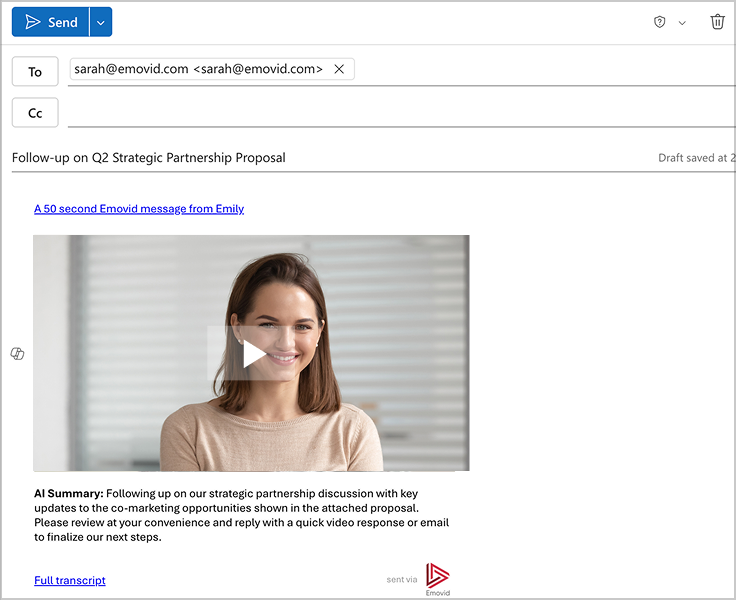This screenshot has height=600, width=736.
Task: Discard the draft with the trash icon
Action: (x=717, y=22)
